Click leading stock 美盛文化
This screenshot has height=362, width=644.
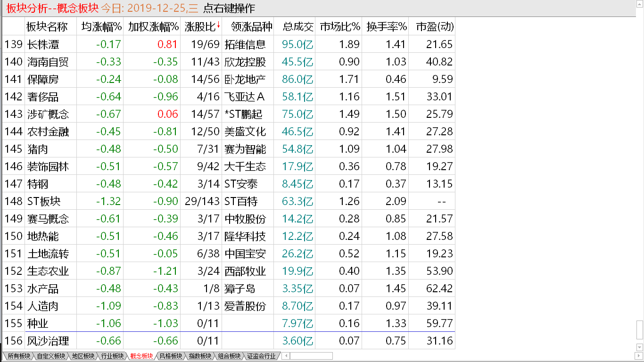coord(245,132)
